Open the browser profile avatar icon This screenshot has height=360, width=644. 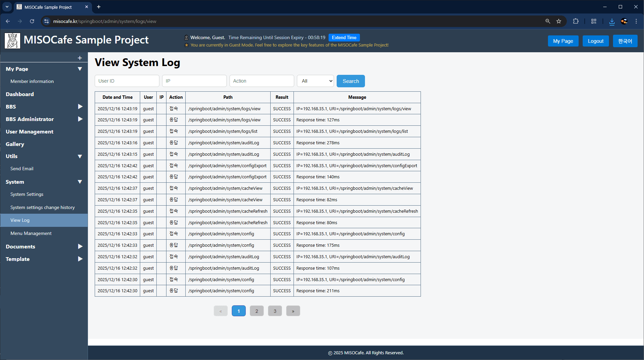click(624, 21)
